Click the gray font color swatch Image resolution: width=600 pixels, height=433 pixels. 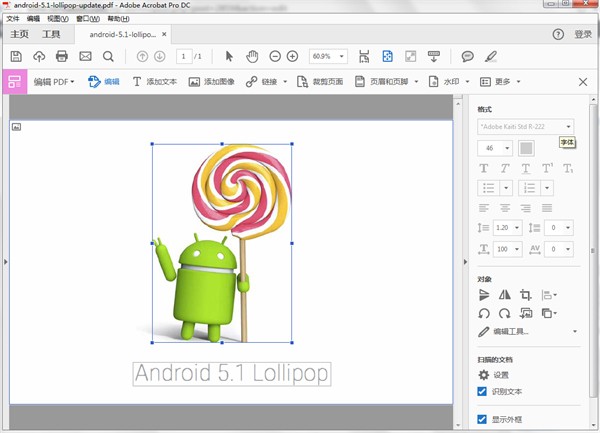pyautogui.click(x=526, y=148)
